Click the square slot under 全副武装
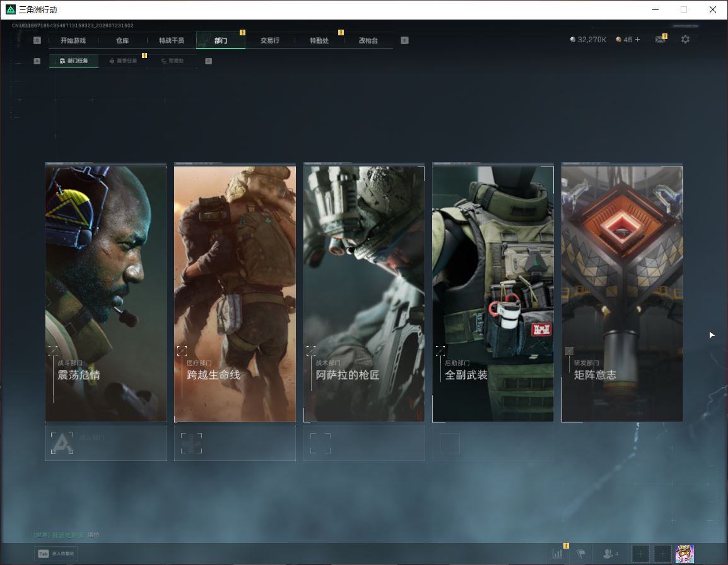The image size is (728, 565). tap(449, 443)
